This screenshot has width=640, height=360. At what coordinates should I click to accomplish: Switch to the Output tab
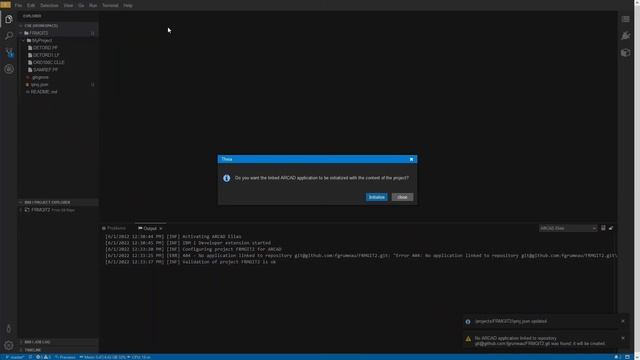pos(150,228)
